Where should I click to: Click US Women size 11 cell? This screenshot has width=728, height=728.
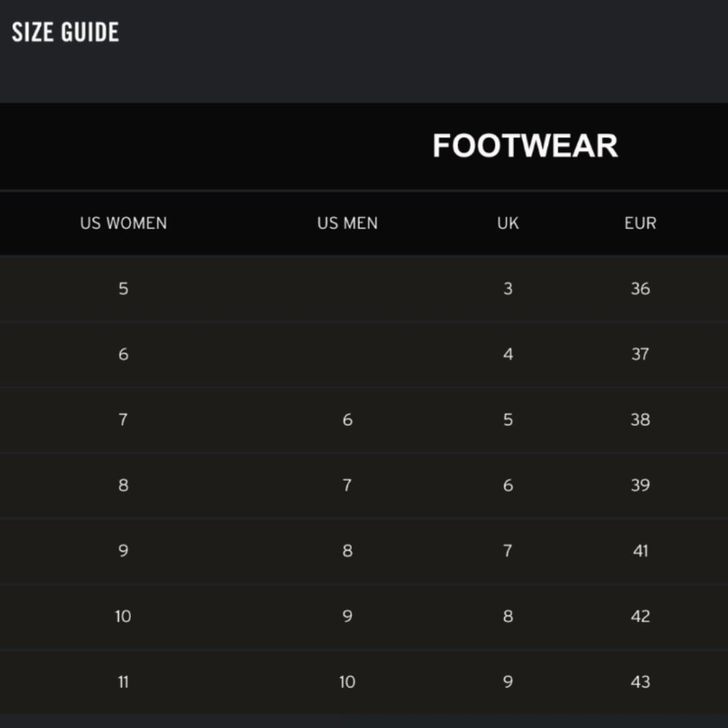click(x=123, y=682)
